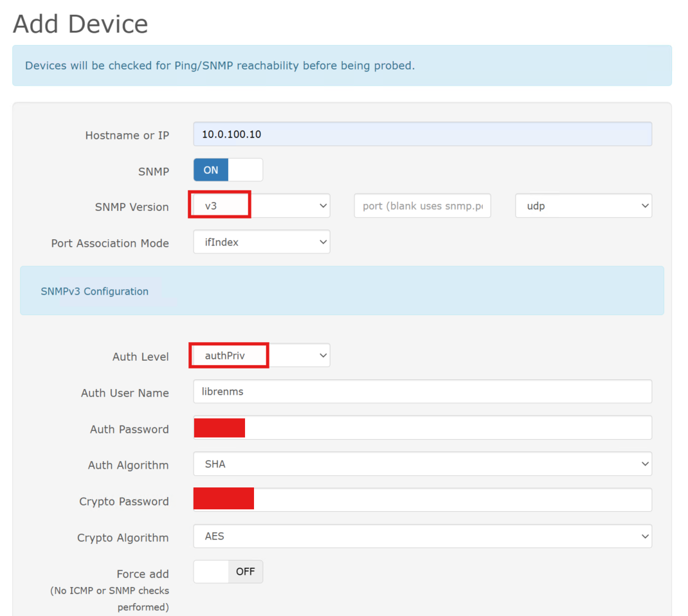Viewport: 688px width, 616px height.
Task: Expand the Crypto Algorithm AES dropdown
Action: click(x=422, y=536)
